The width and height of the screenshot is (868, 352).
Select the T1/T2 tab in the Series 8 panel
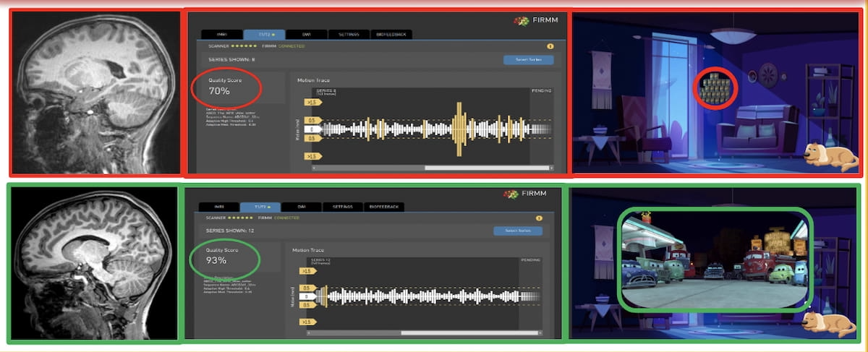coord(263,34)
